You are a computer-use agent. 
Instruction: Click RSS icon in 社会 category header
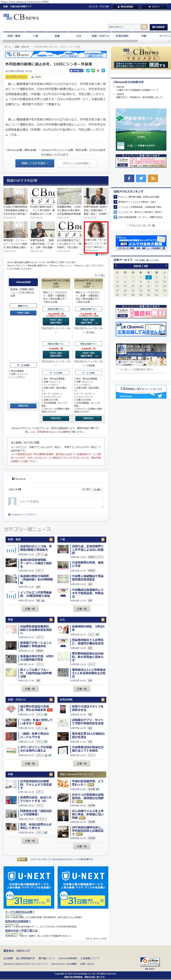103,620
